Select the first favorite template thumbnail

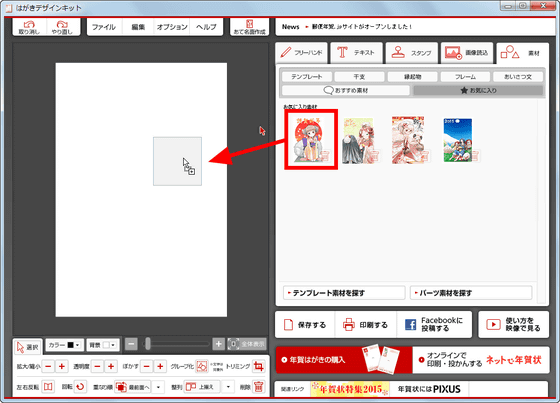pyautogui.click(x=311, y=140)
